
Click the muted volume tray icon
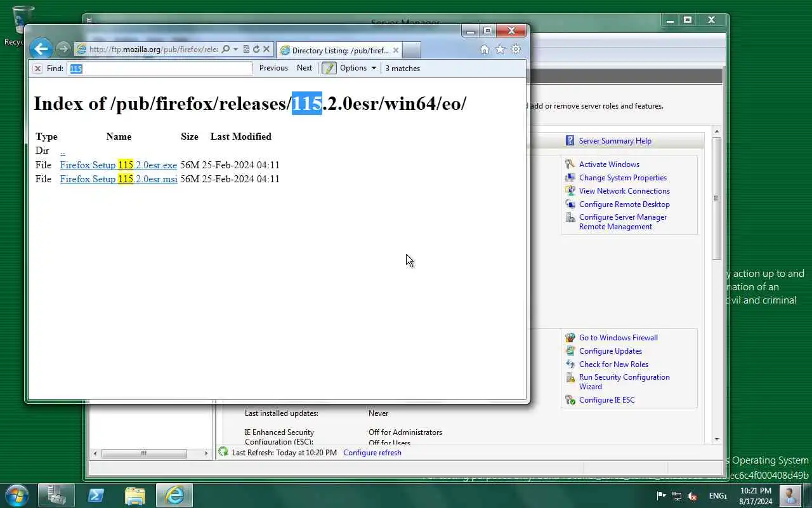click(692, 496)
